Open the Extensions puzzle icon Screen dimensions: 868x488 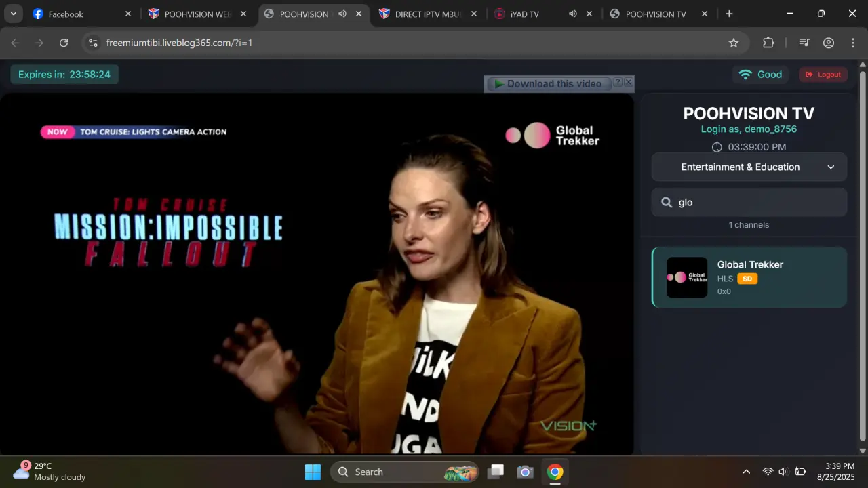coord(768,43)
